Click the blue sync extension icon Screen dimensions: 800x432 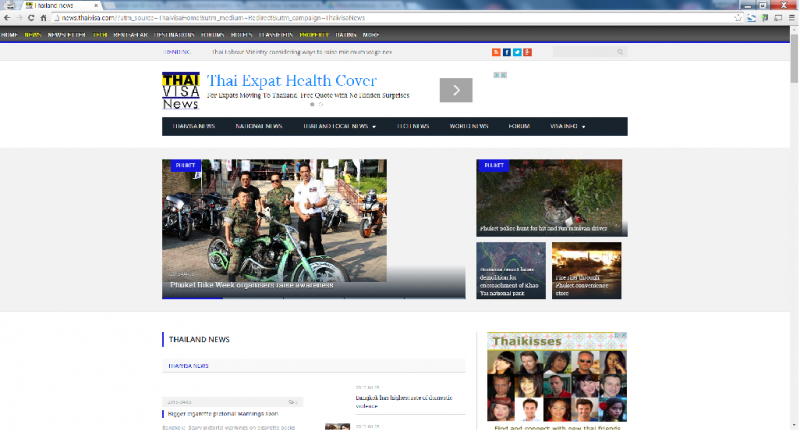pyautogui.click(x=752, y=18)
